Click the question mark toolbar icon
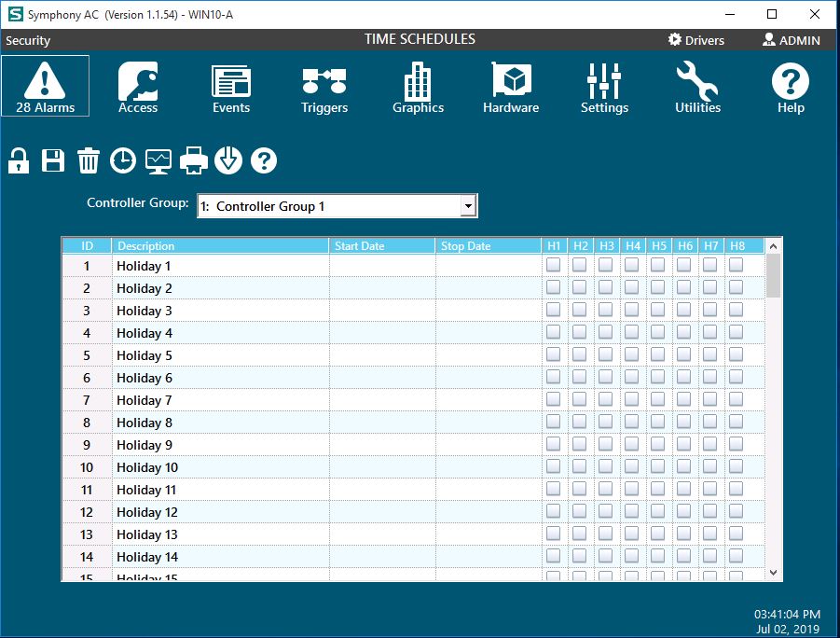840x638 pixels. coord(264,160)
